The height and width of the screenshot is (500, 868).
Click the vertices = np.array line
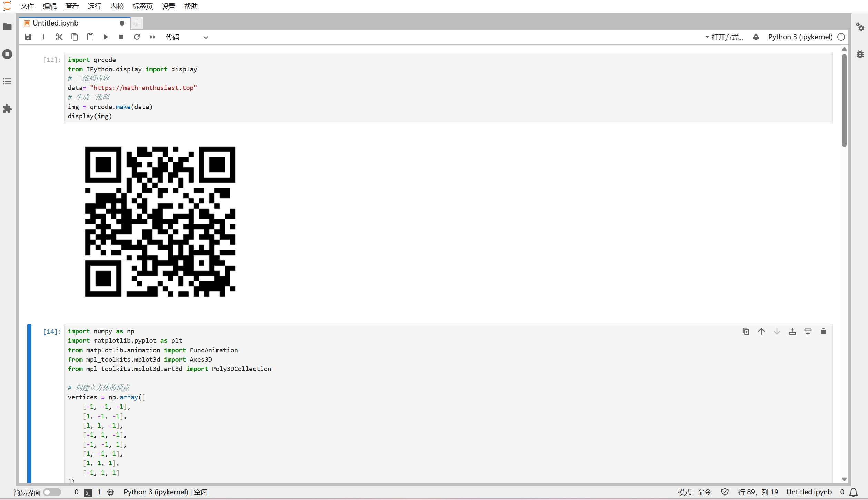107,397
